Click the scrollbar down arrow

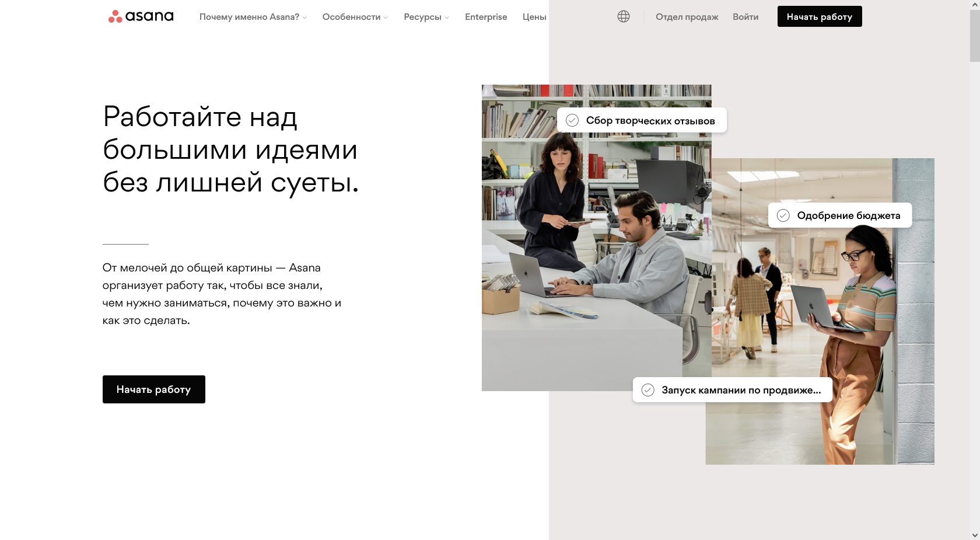click(x=975, y=535)
